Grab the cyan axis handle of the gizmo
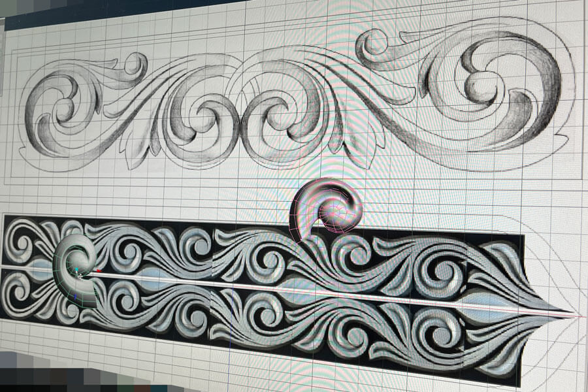Image resolution: width=588 pixels, height=392 pixels. [x=76, y=270]
